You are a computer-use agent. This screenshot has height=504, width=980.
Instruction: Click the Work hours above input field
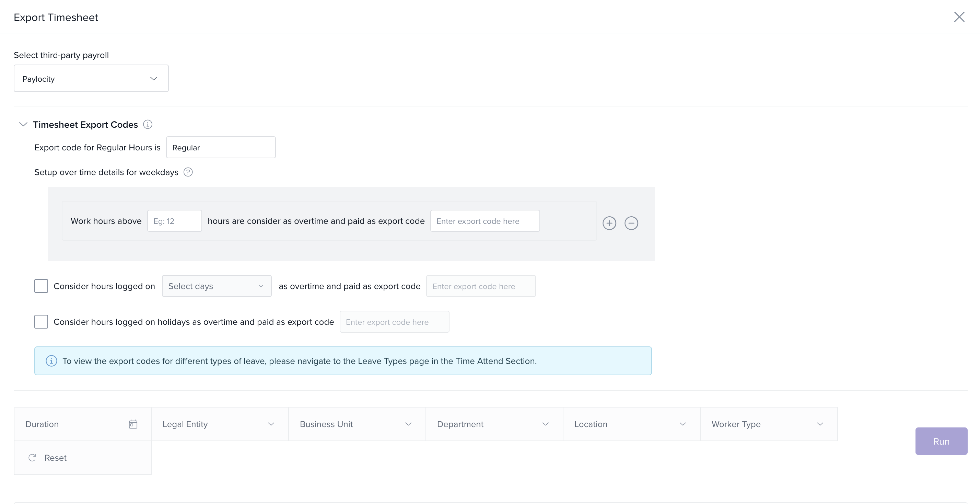(174, 221)
